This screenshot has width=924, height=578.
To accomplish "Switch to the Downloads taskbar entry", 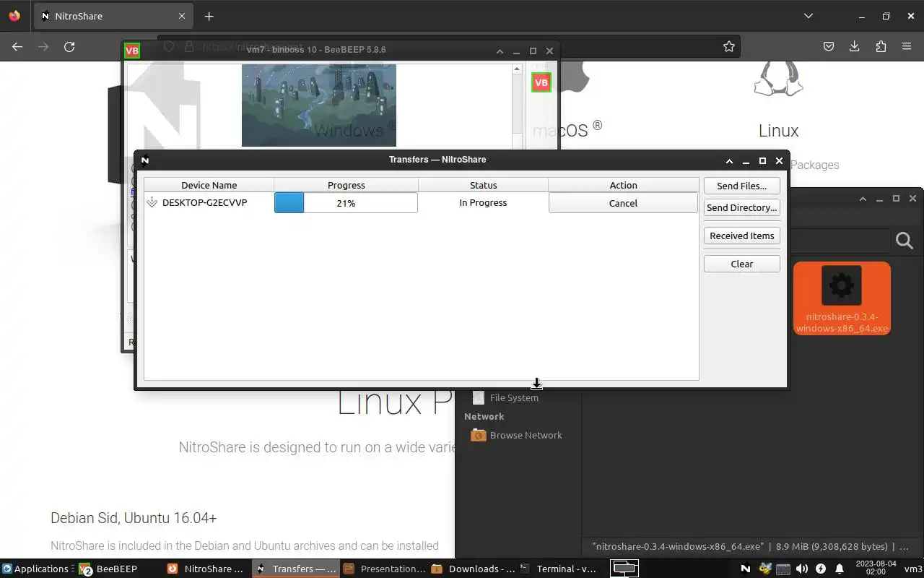I will pyautogui.click(x=473, y=569).
